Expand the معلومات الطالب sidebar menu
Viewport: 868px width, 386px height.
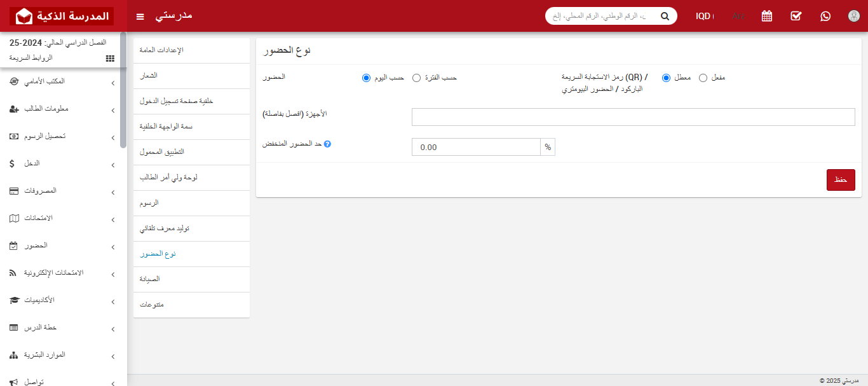click(64, 109)
